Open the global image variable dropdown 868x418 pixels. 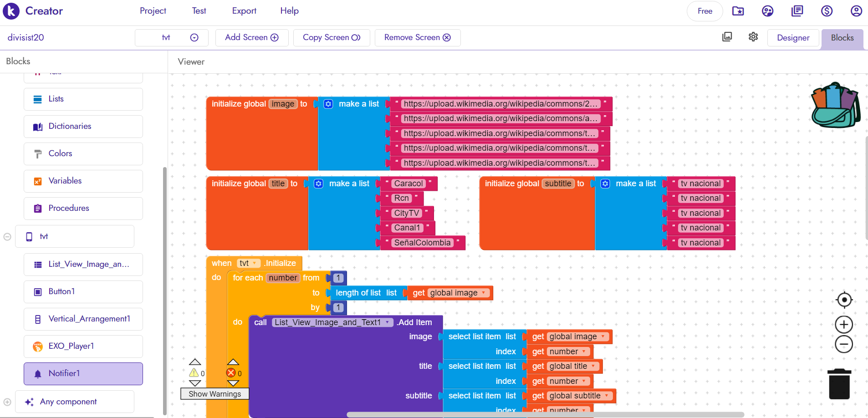484,293
